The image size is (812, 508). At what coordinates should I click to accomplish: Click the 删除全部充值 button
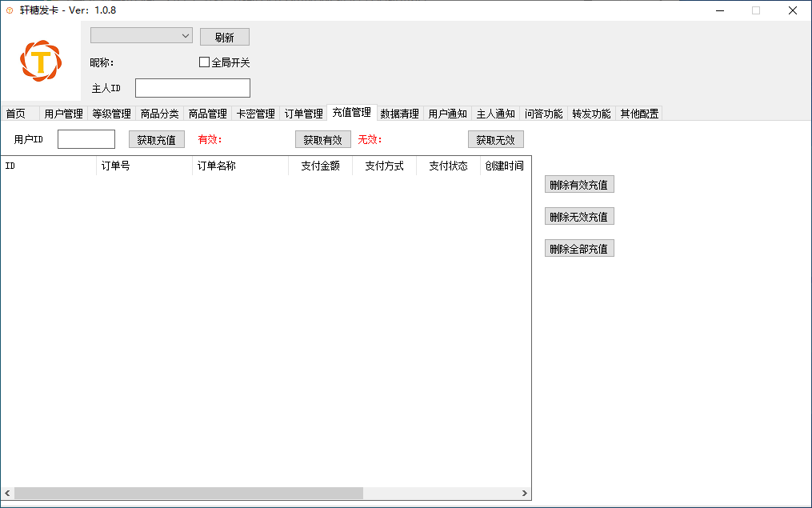(x=579, y=249)
